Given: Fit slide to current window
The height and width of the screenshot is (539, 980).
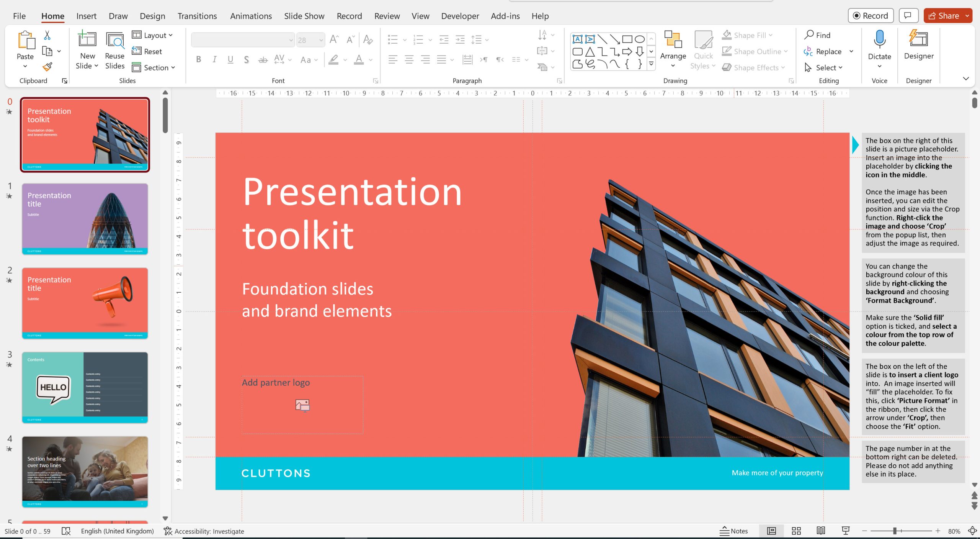Looking at the screenshot, I should (x=972, y=531).
